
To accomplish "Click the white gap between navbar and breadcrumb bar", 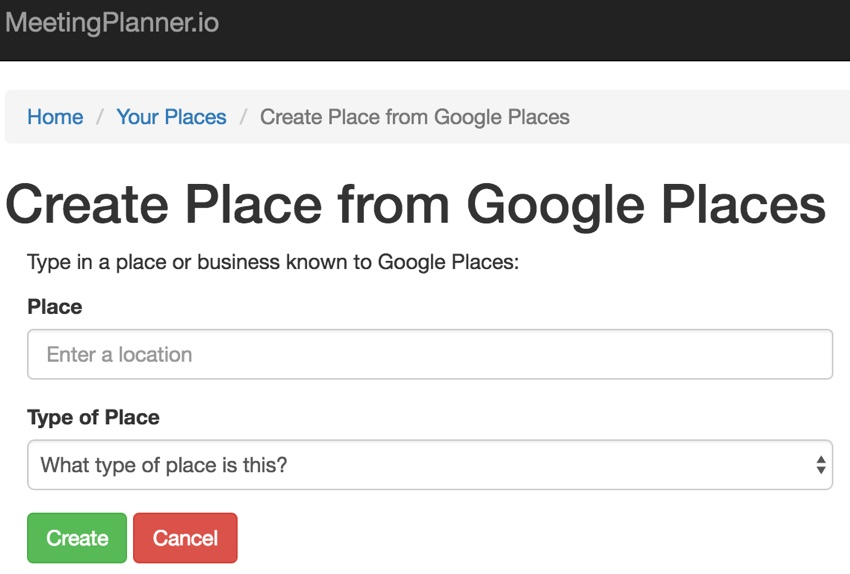I will [425, 75].
